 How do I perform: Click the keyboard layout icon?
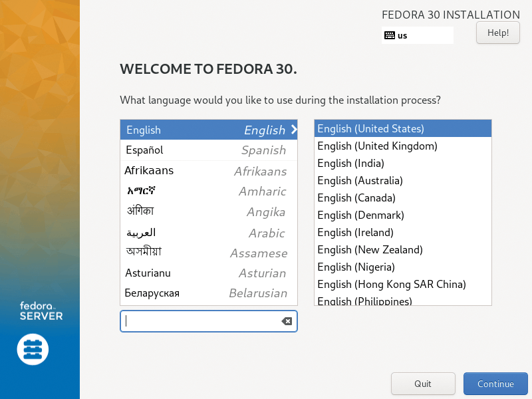point(389,35)
